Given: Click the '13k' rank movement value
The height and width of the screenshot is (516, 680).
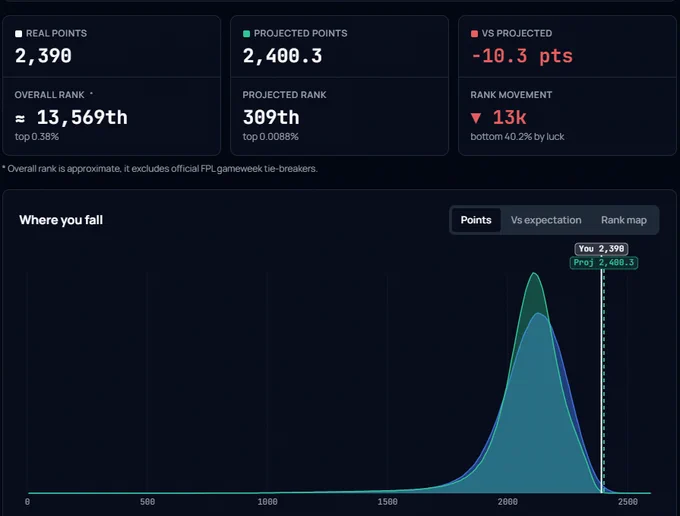Looking at the screenshot, I should point(509,118).
